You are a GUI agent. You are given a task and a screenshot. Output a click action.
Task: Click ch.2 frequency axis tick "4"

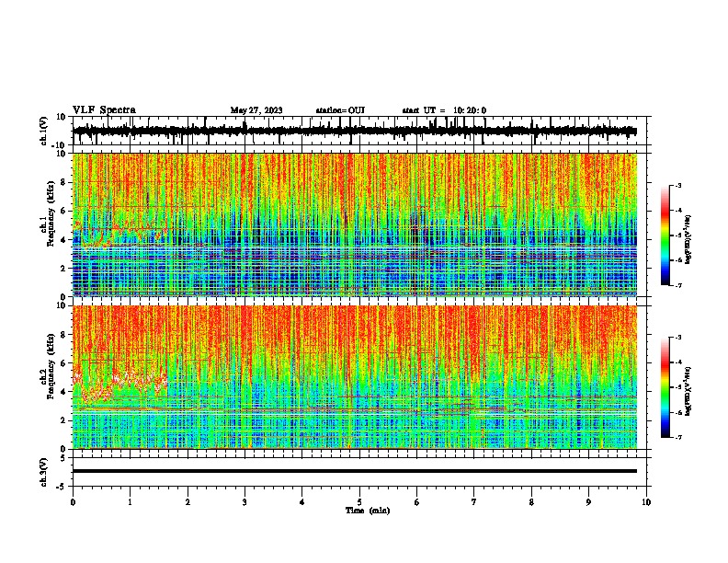pyautogui.click(x=64, y=392)
